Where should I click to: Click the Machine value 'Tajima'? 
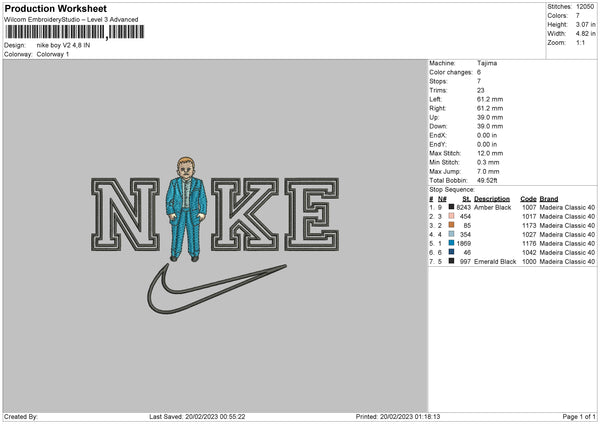487,63
